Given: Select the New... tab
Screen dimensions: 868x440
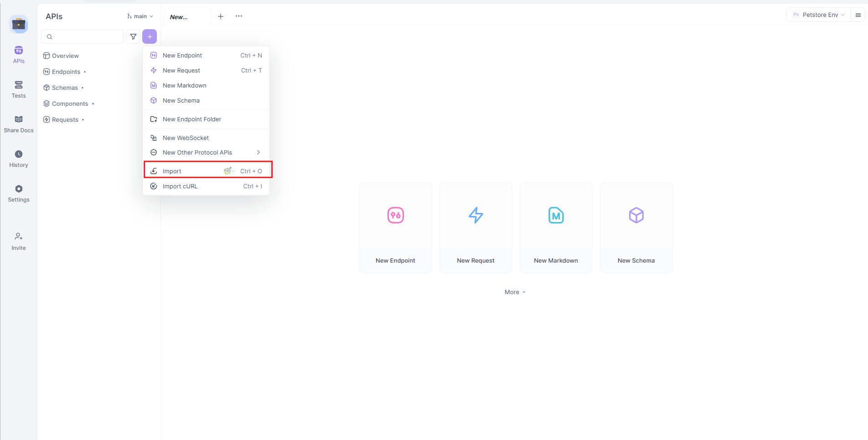Looking at the screenshot, I should 188,17.
